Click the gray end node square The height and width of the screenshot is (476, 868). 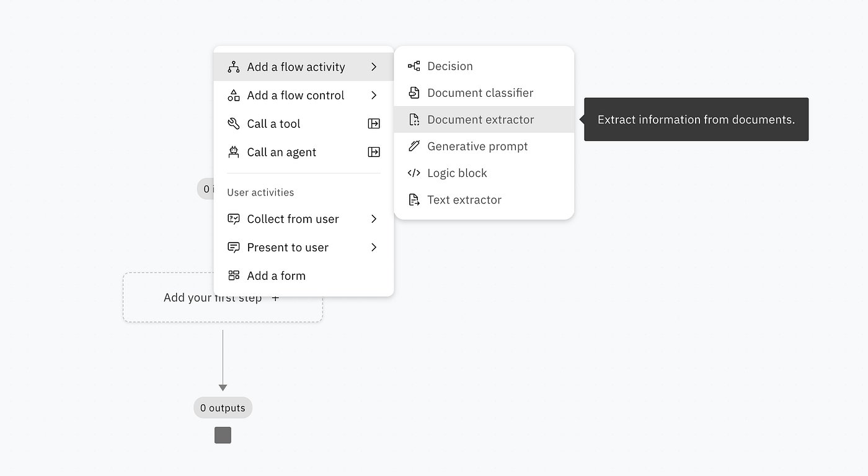pos(223,435)
